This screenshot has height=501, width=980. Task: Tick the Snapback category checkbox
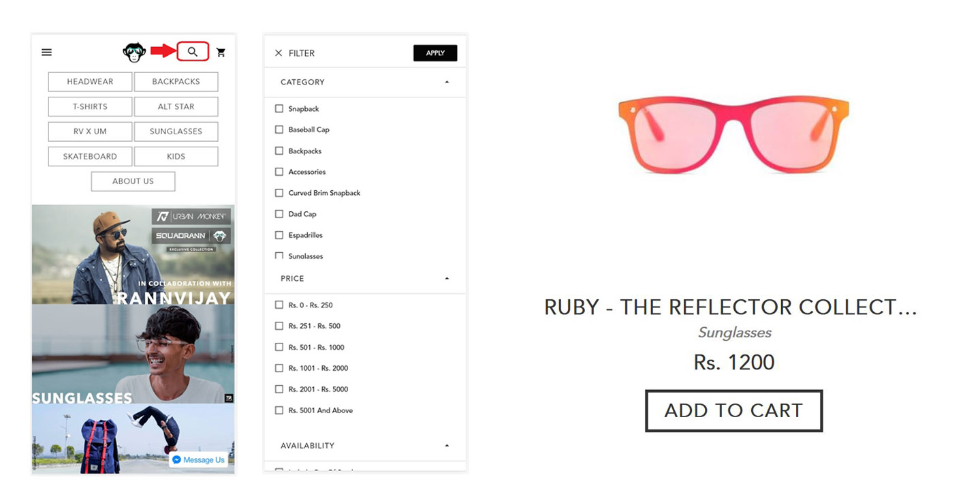[x=279, y=109]
